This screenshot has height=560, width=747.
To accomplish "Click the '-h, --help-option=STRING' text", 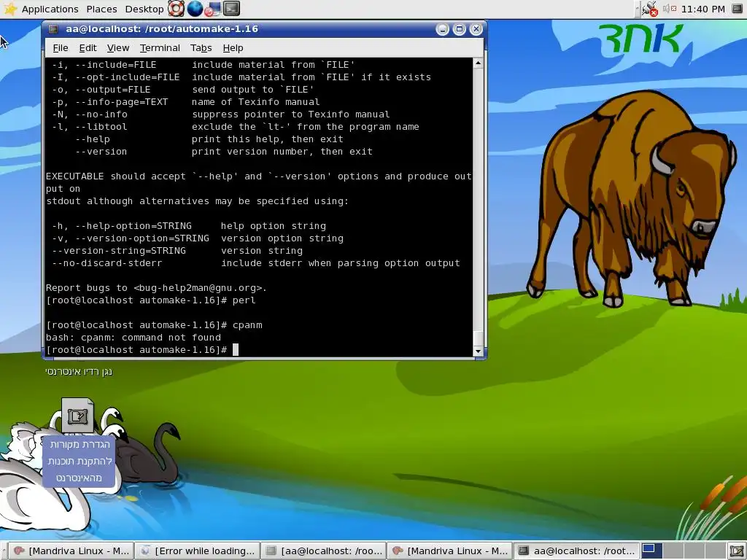I will 122,226.
